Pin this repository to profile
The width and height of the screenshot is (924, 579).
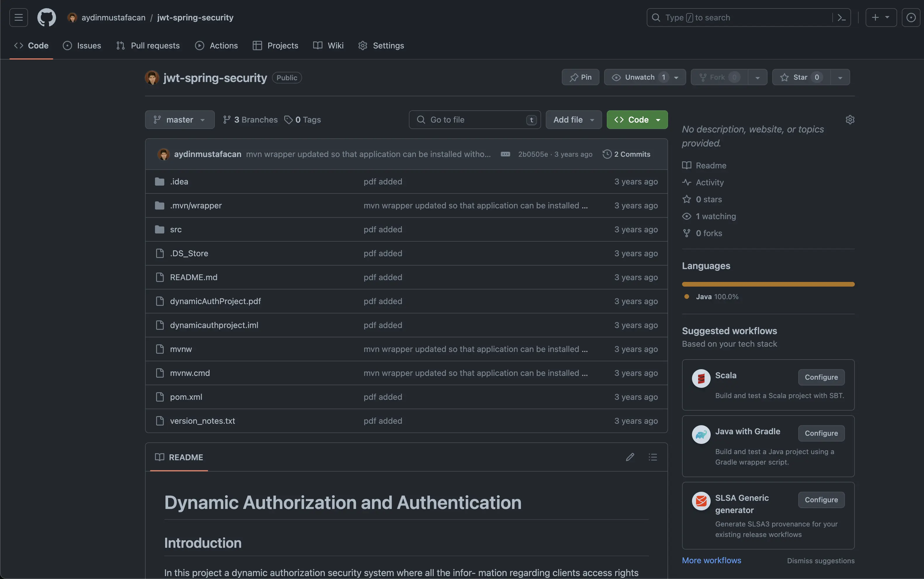[580, 77]
